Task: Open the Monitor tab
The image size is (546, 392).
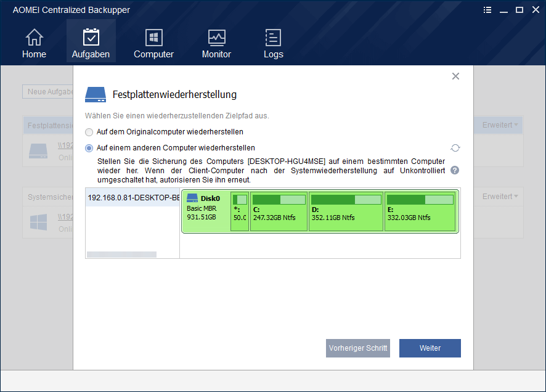Action: [x=216, y=43]
